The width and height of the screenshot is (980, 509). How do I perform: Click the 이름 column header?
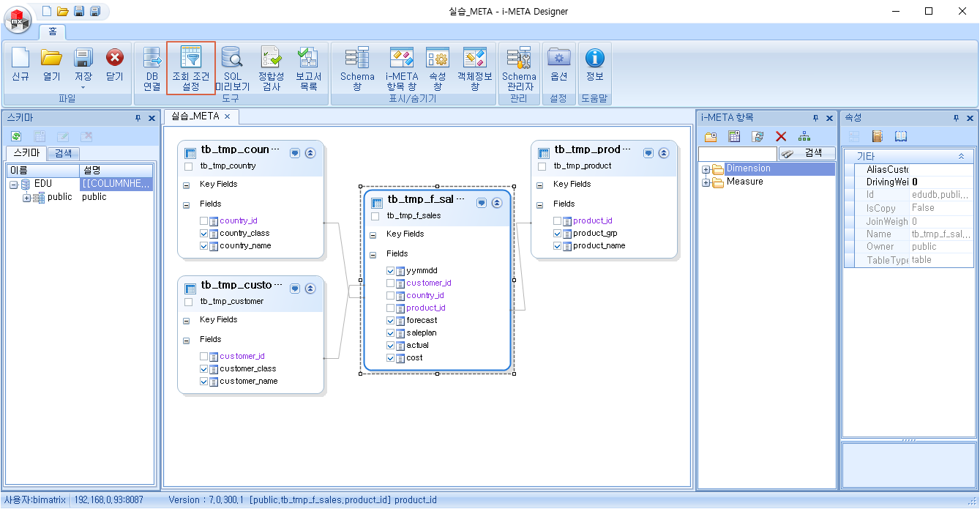coord(43,171)
